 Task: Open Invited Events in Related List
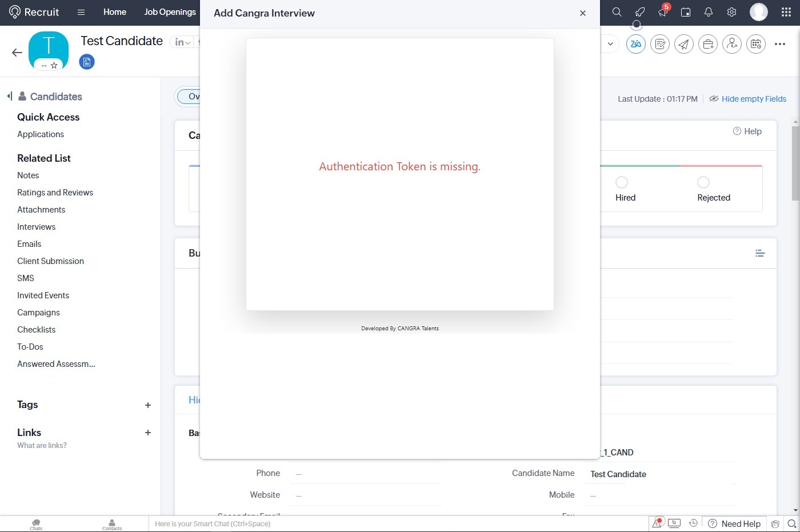[43, 295]
